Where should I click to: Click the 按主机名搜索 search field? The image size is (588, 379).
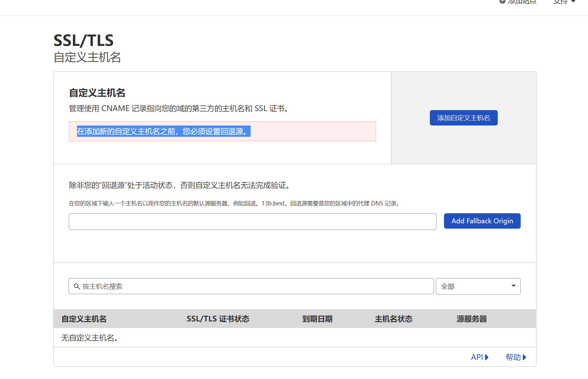pos(220,286)
